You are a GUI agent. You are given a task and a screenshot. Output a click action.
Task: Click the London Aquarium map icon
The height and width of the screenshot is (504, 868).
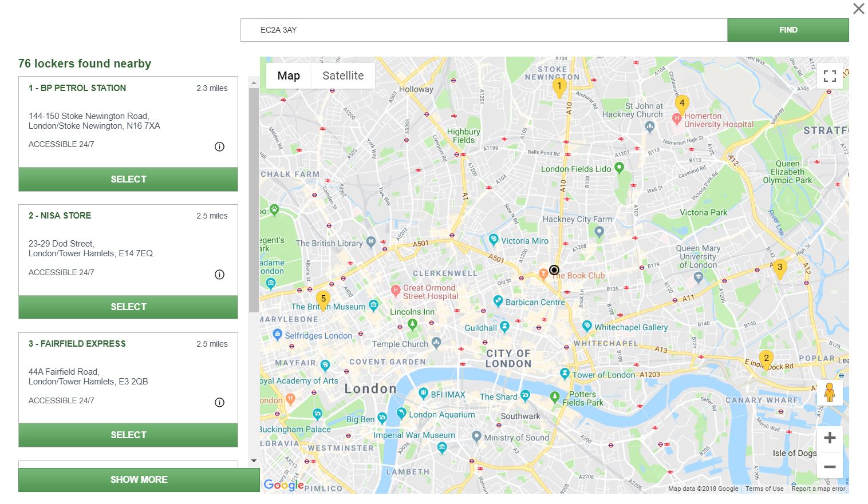click(x=401, y=413)
